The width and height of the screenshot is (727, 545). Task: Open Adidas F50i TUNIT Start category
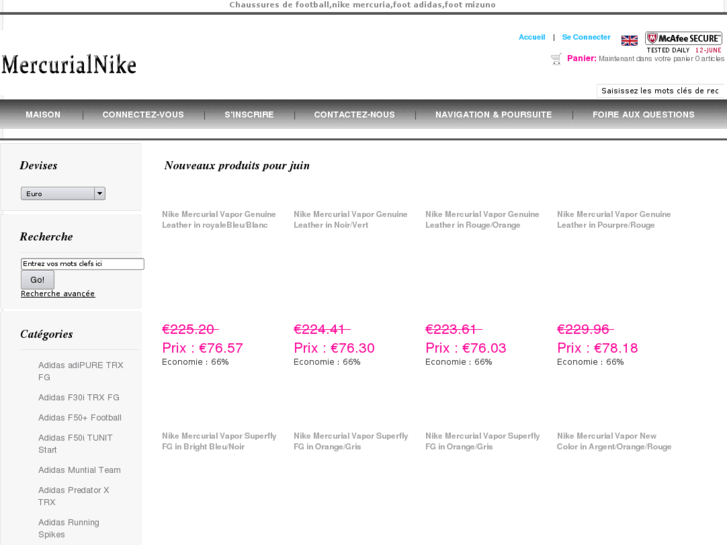[75, 443]
